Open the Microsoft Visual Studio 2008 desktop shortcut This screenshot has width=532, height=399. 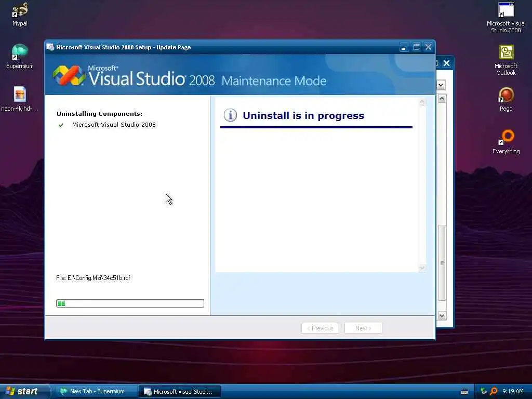(x=506, y=17)
